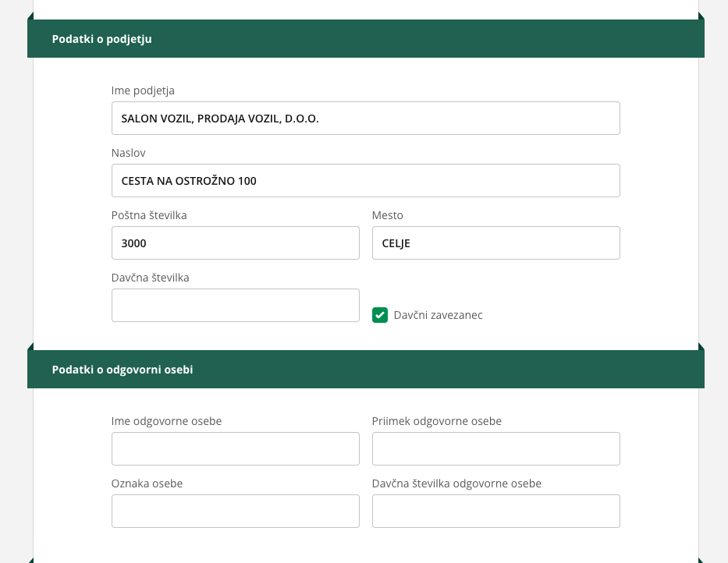728x563 pixels.
Task: Click the Ime odgovorne osebe input field
Action: click(x=235, y=449)
